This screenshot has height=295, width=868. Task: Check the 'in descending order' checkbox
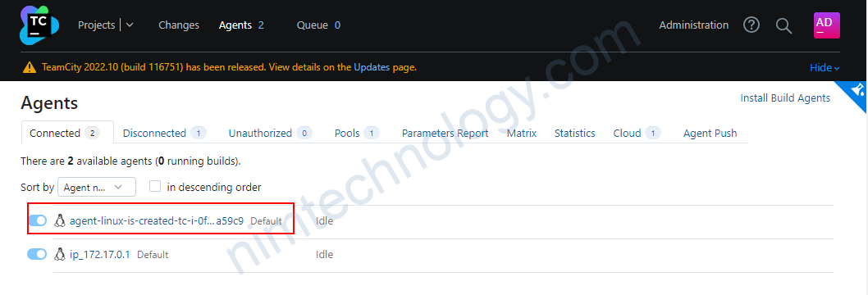point(155,187)
